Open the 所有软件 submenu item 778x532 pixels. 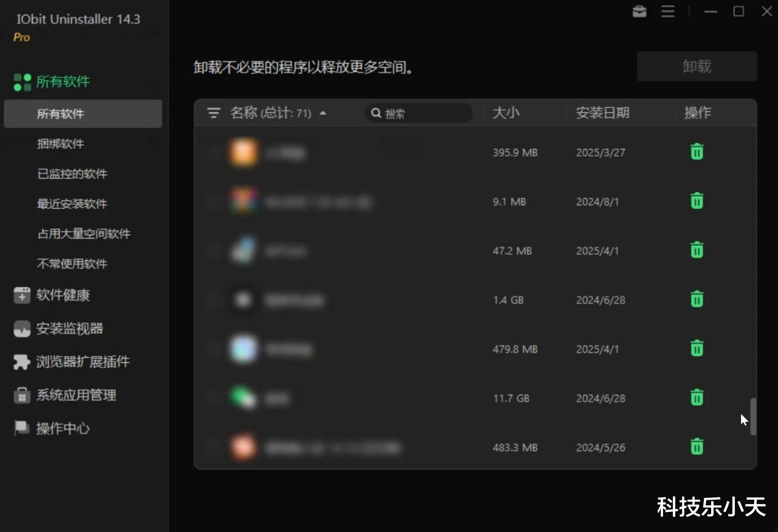click(83, 114)
